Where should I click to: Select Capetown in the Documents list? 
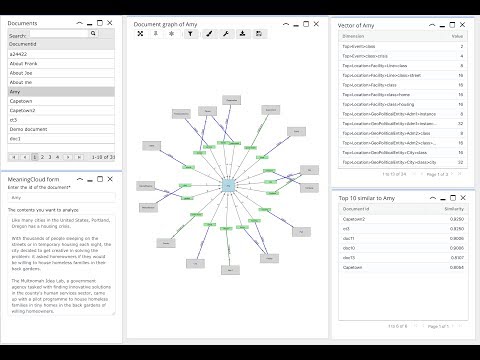(x=61, y=101)
